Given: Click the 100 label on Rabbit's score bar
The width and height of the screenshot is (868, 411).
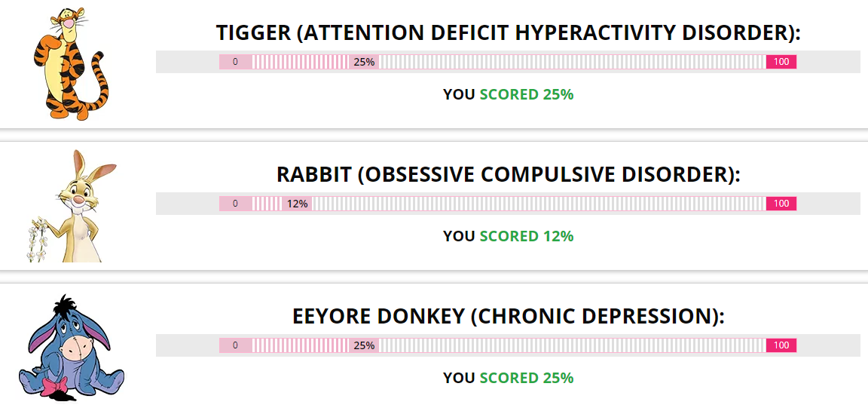Looking at the screenshot, I should pos(781,204).
